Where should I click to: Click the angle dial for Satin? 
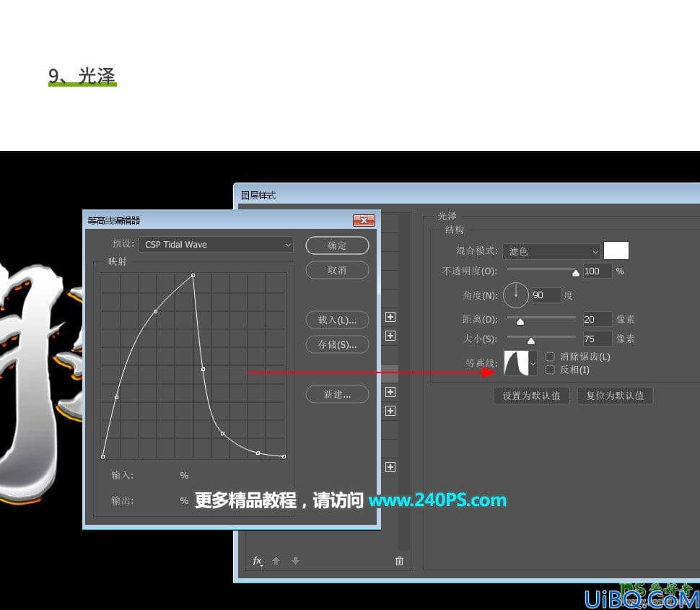coord(516,295)
